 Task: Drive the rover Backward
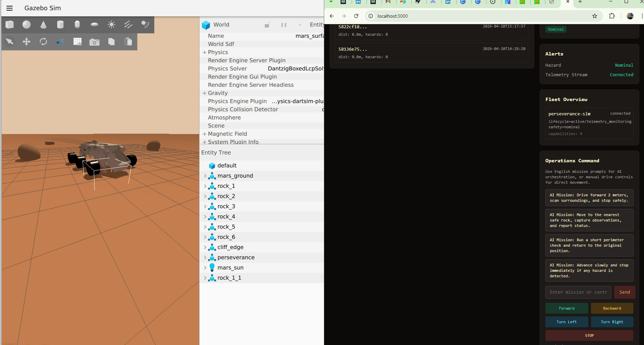pyautogui.click(x=612, y=308)
